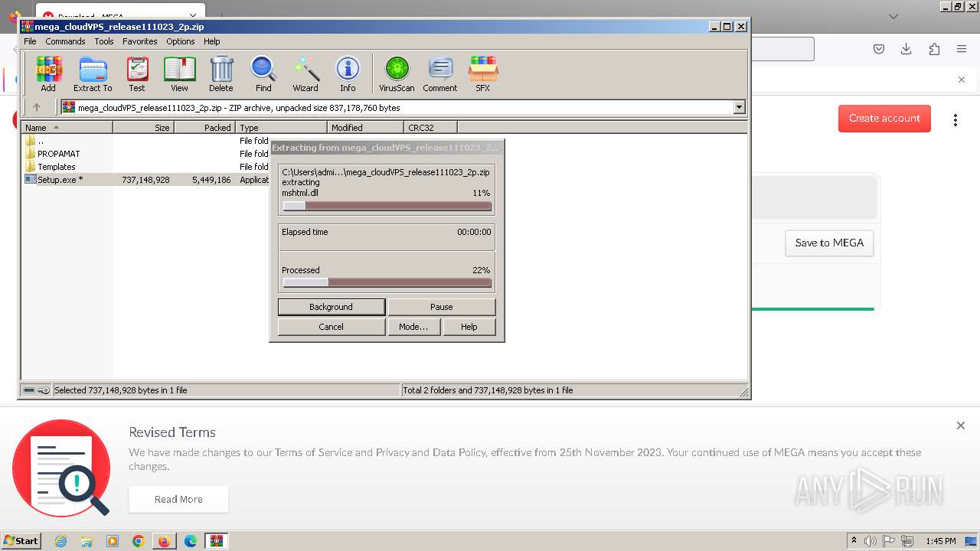Viewport: 980px width, 551px height.
Task: Click the PROPAMAT folder icon
Action: 31,154
